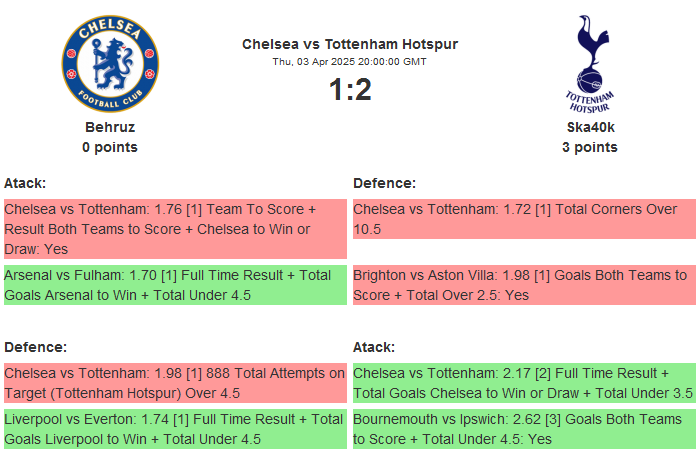This screenshot has height=460, width=700.
Task: Select the Chelsea vs Tottenham Hotspur title
Action: pos(350,44)
